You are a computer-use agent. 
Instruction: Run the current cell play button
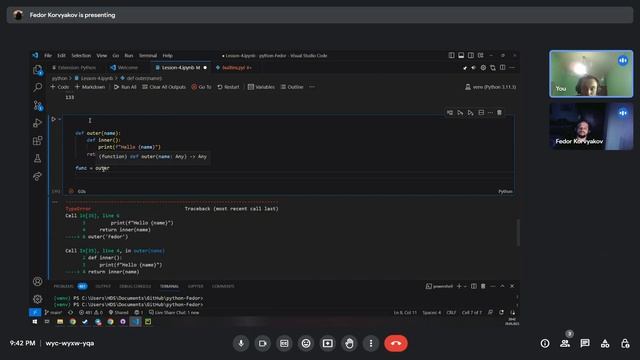pos(53,119)
